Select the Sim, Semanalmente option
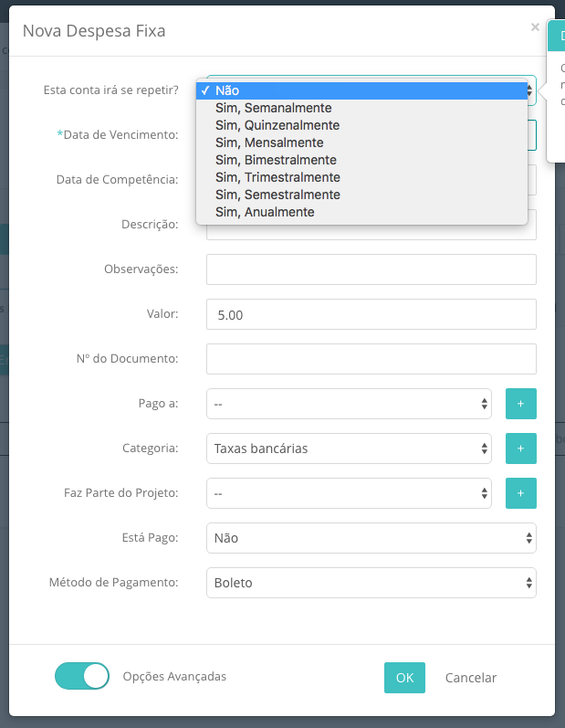The image size is (565, 728). click(x=361, y=108)
